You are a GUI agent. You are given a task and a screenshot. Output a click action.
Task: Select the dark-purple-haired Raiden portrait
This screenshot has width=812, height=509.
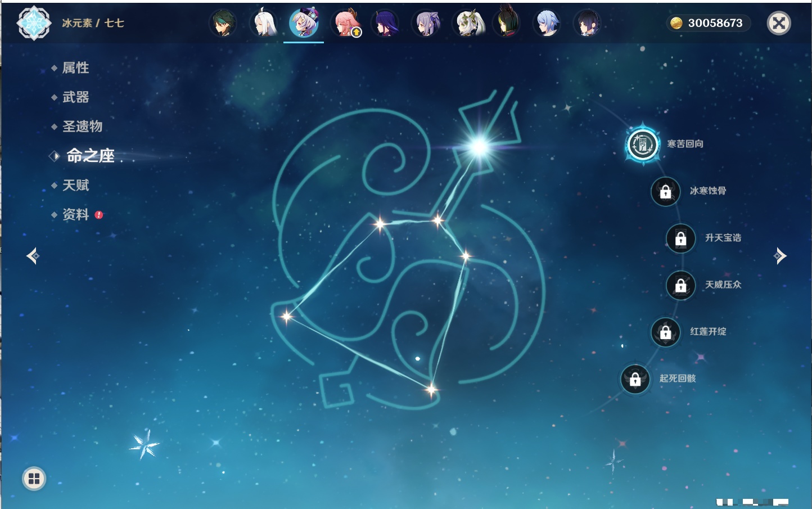pos(385,23)
